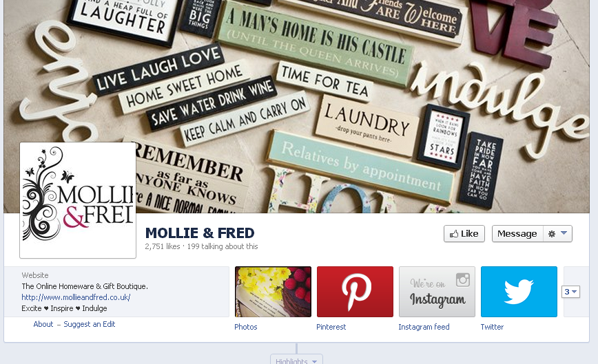
Task: Click the thumbs-up icon on the Like button
Action: coord(454,234)
